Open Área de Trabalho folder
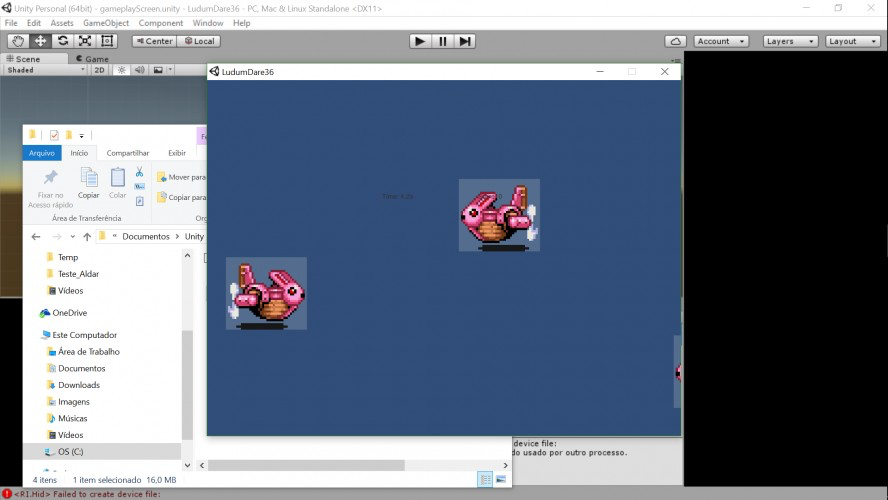888x500 pixels. [88, 352]
